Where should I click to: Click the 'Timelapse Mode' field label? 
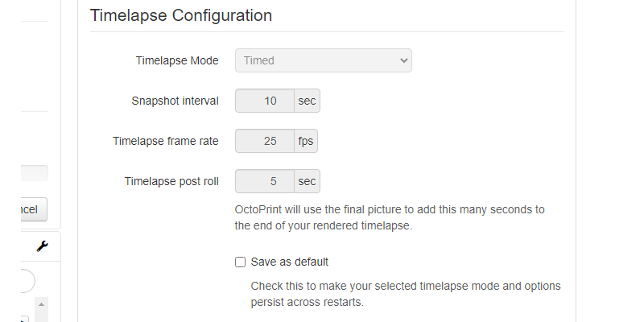(177, 61)
